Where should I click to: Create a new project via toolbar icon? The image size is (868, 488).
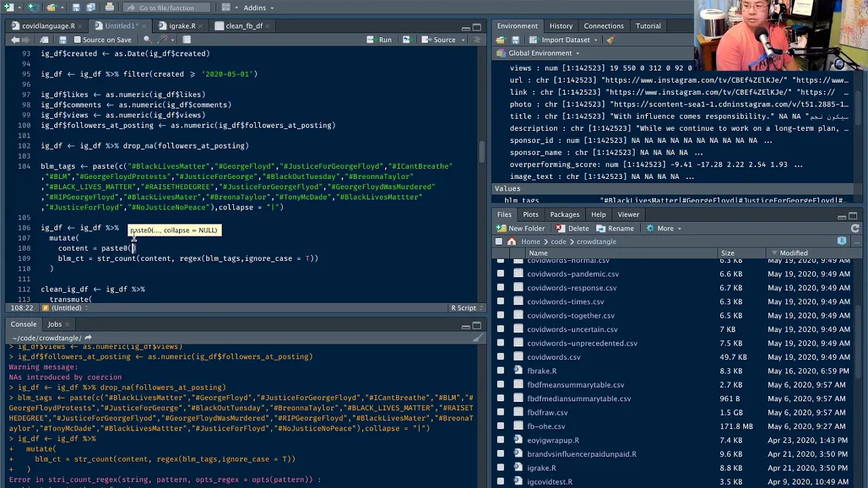click(x=33, y=7)
